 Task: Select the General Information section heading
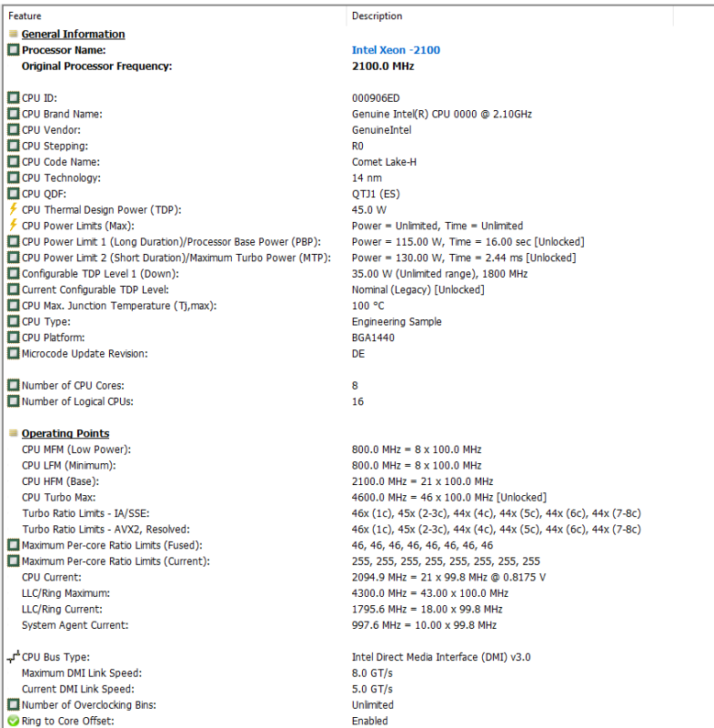[74, 34]
